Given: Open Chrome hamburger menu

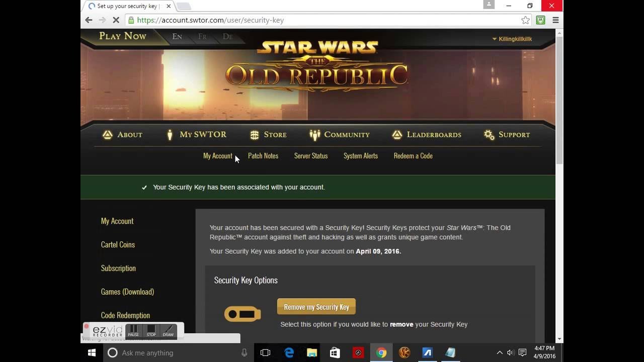Looking at the screenshot, I should [555, 20].
